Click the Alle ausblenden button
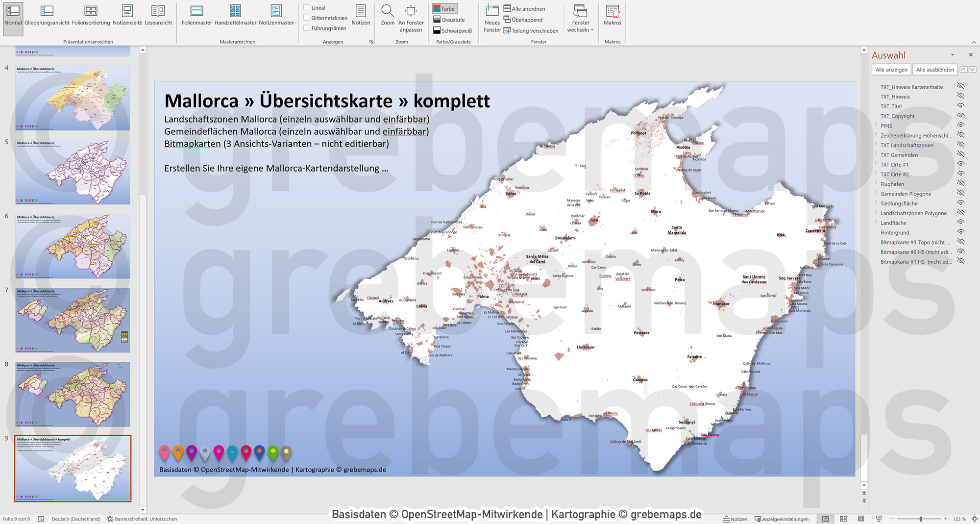The width and height of the screenshot is (980, 524). coord(935,69)
